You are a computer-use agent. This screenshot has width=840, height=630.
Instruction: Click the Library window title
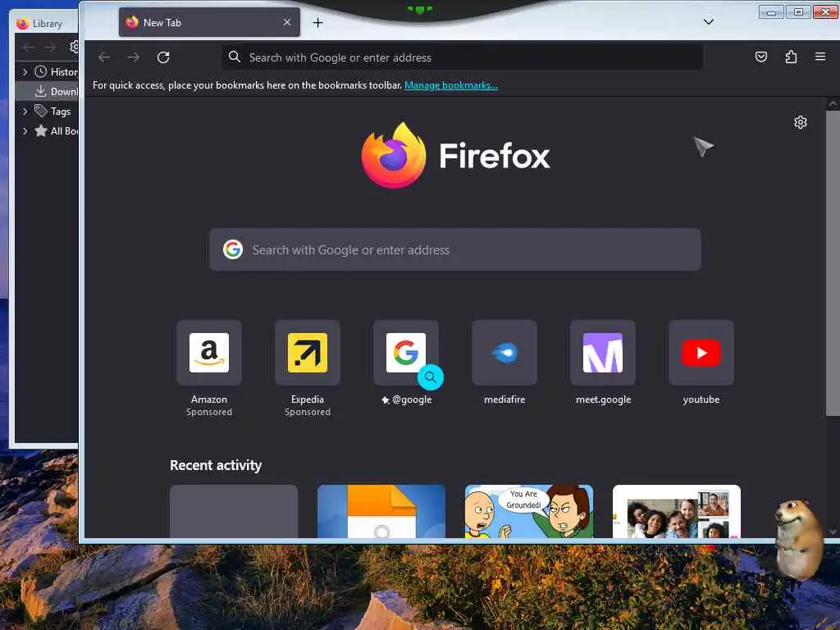pyautogui.click(x=47, y=24)
